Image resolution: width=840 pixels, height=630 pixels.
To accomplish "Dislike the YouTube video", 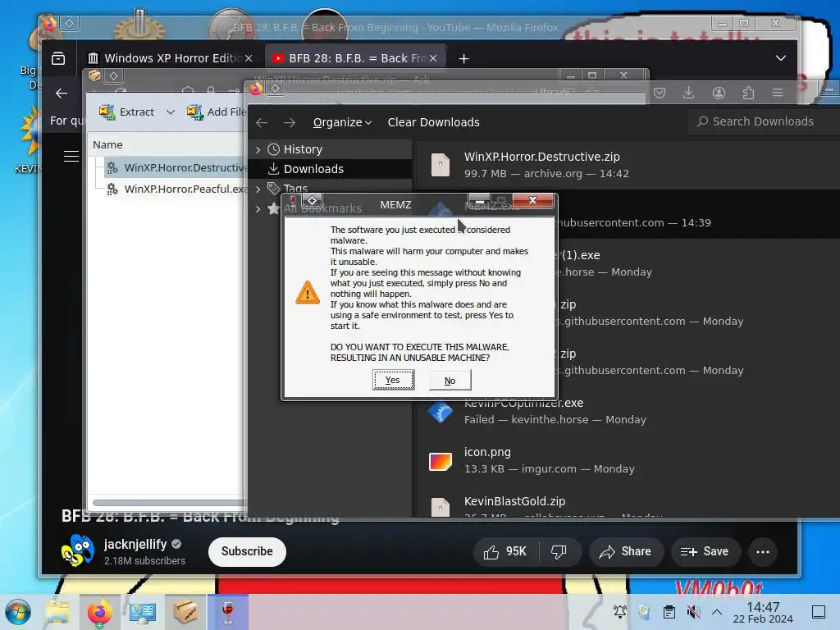I will (x=559, y=552).
